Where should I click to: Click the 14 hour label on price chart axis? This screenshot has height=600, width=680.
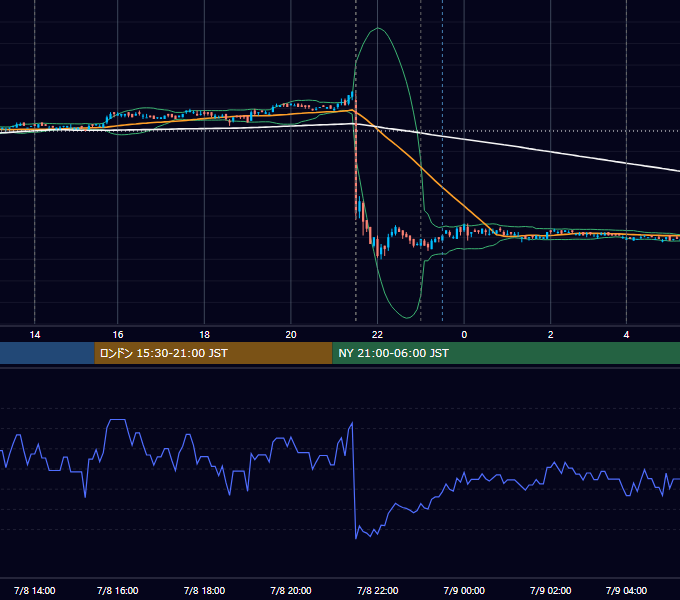click(x=35, y=335)
